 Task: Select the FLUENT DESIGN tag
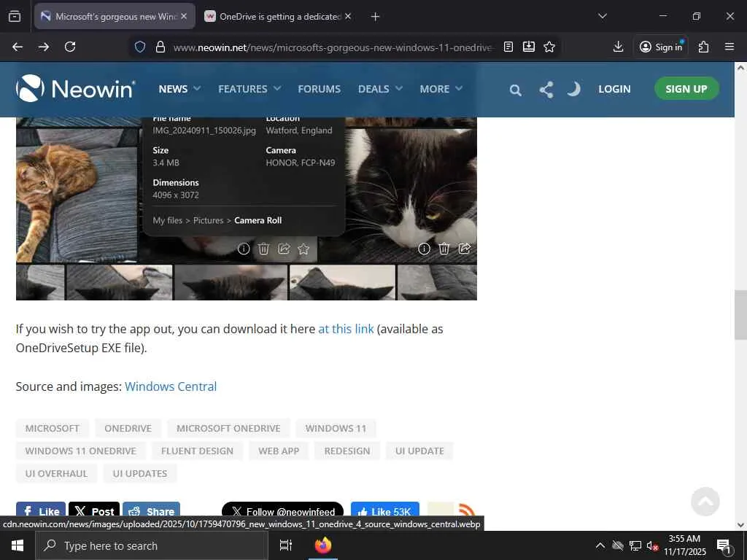point(197,451)
